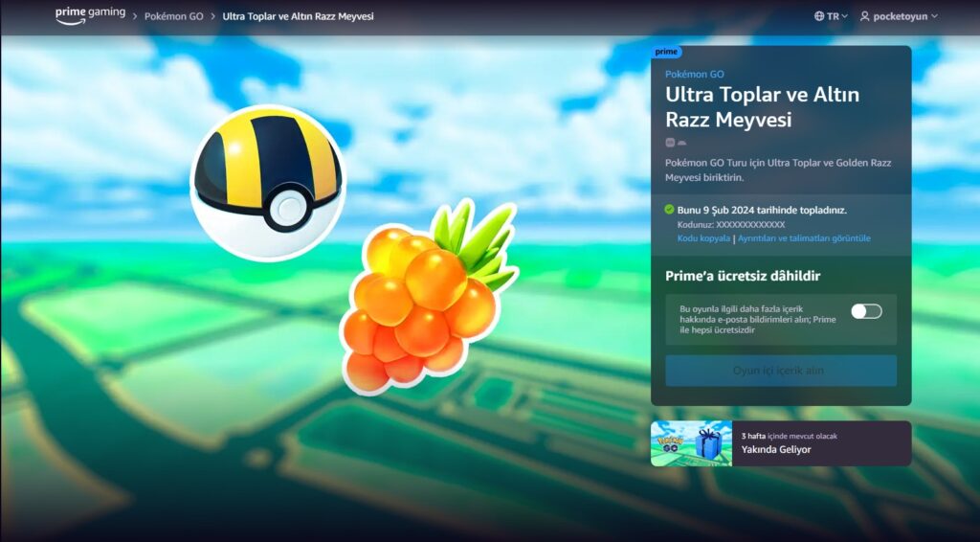Click the prime badge on offer card

click(666, 52)
